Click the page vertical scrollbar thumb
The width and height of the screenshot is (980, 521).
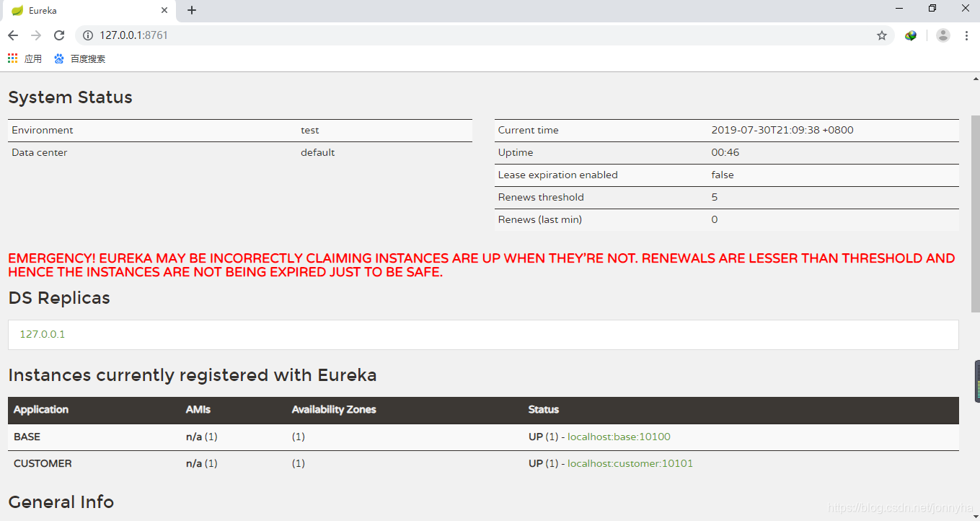tap(975, 213)
